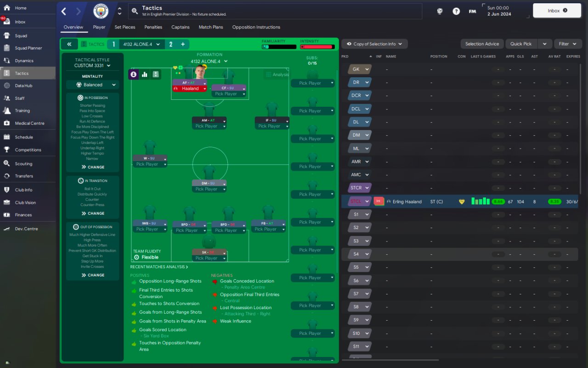588x368 pixels.
Task: Click the Manchester City club badge
Action: 101,11
